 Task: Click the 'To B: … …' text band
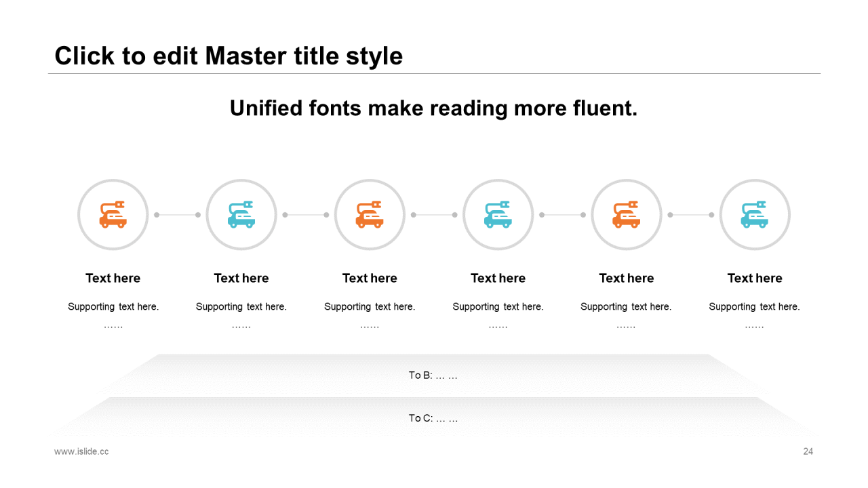click(x=433, y=375)
